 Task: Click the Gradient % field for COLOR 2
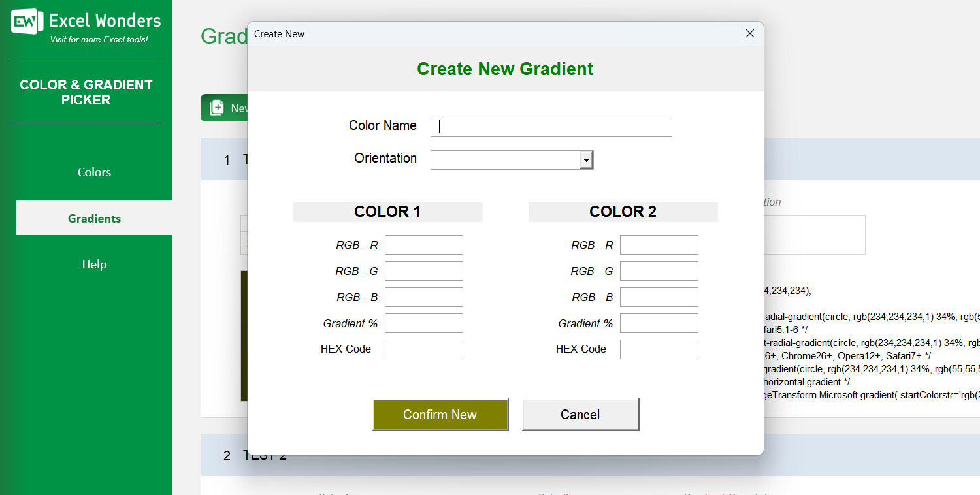(x=659, y=323)
